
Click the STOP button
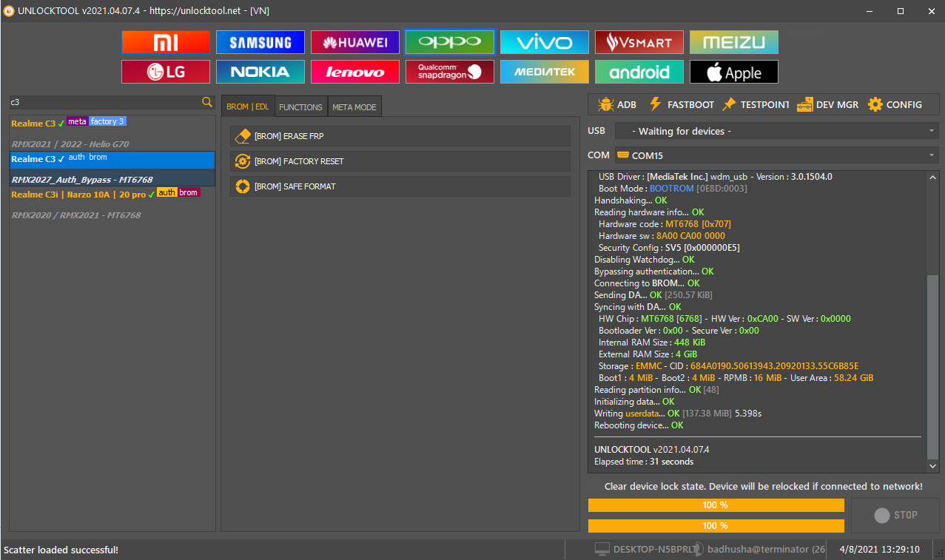(895, 515)
